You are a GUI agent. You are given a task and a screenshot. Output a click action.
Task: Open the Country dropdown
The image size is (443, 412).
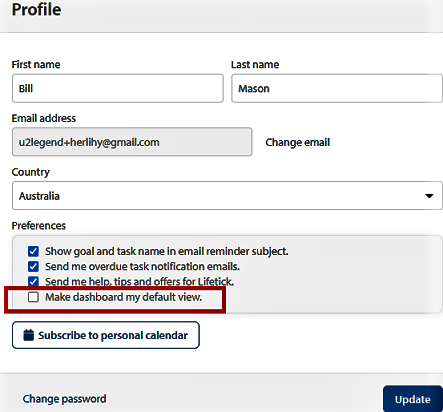click(x=227, y=196)
